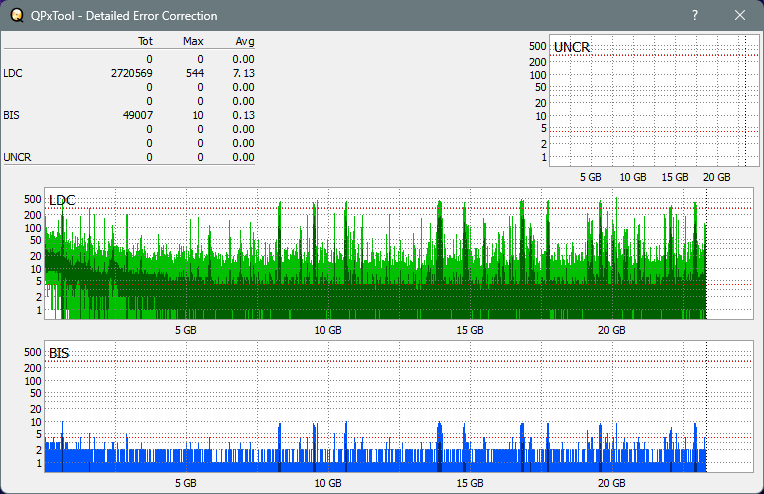Viewport: 764px width, 494px height.
Task: Select the Tot column header
Action: tap(144, 41)
